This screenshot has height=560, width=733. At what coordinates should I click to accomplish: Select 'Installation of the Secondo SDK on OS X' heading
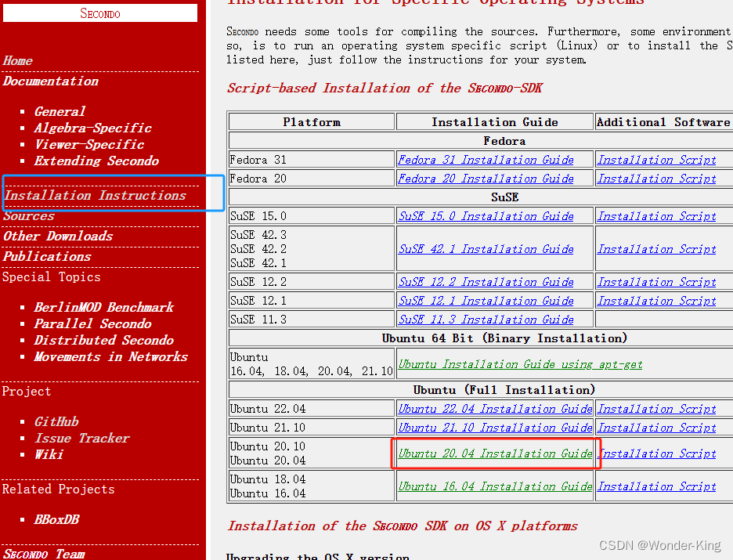402,526
